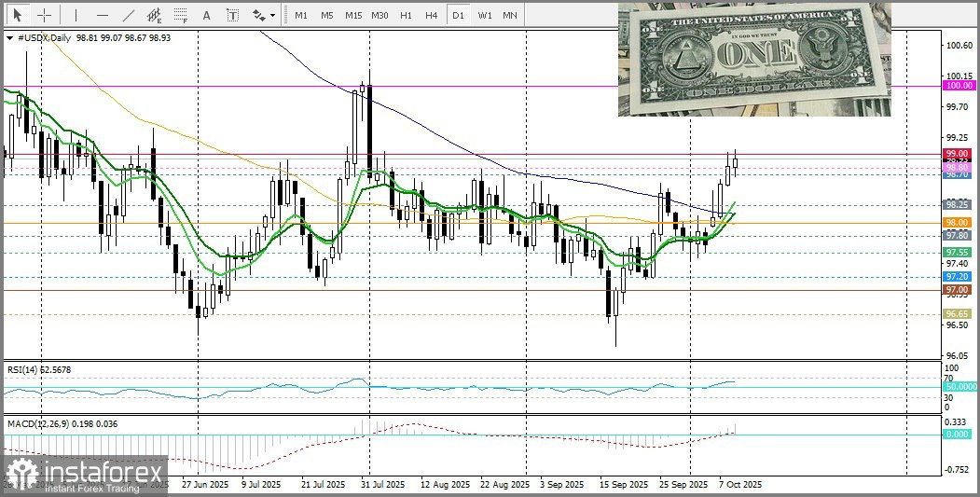Viewport: 980px width, 497px height.
Task: Pick the trendline drawing tool
Action: [x=128, y=16]
